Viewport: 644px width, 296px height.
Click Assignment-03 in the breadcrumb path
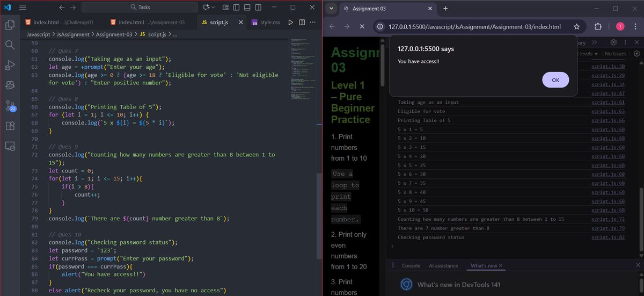click(x=115, y=34)
